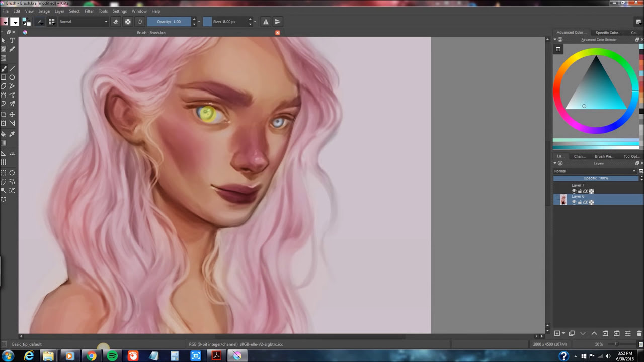The width and height of the screenshot is (644, 362).
Task: Select the Crop tool
Action: pos(4,115)
